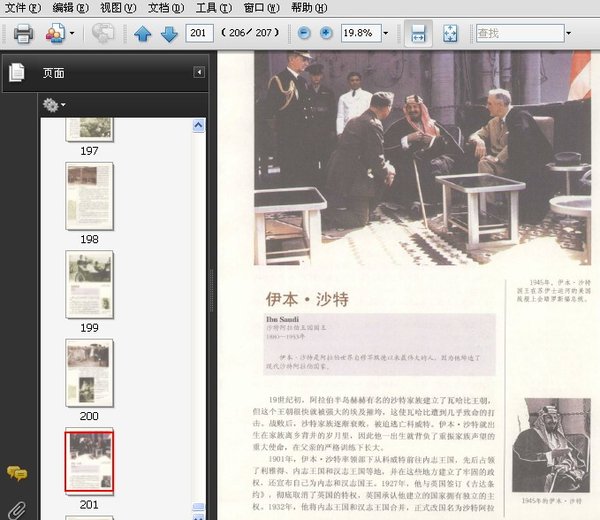Open the comments panel speech bubbles icon
The width and height of the screenshot is (600, 520).
click(17, 473)
